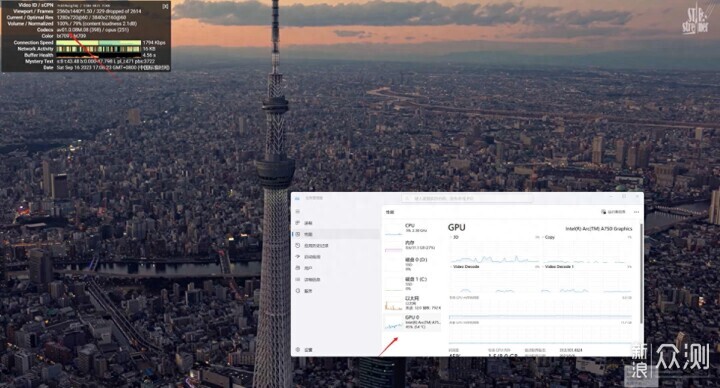720x388 pixels.
Task: Expand the 3D engine graph dropdown
Action: 454,237
